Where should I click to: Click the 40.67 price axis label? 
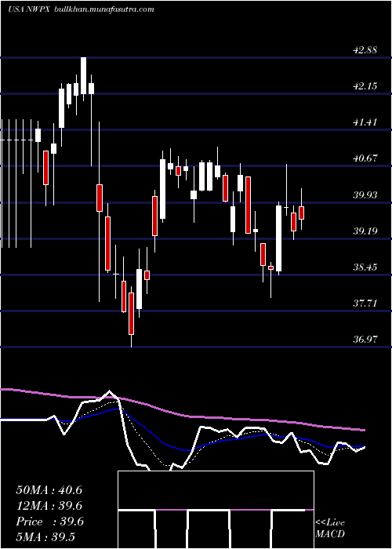(x=365, y=158)
